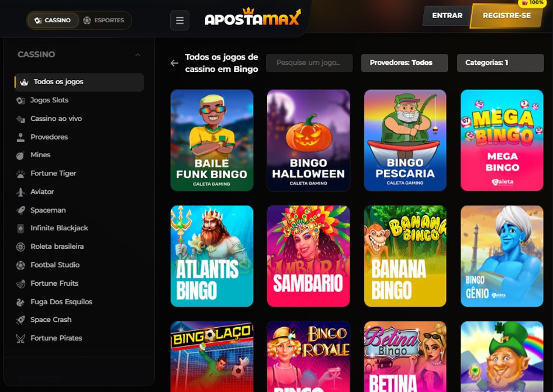The width and height of the screenshot is (553, 392).
Task: Open Space Crash in sidebar
Action: point(51,320)
